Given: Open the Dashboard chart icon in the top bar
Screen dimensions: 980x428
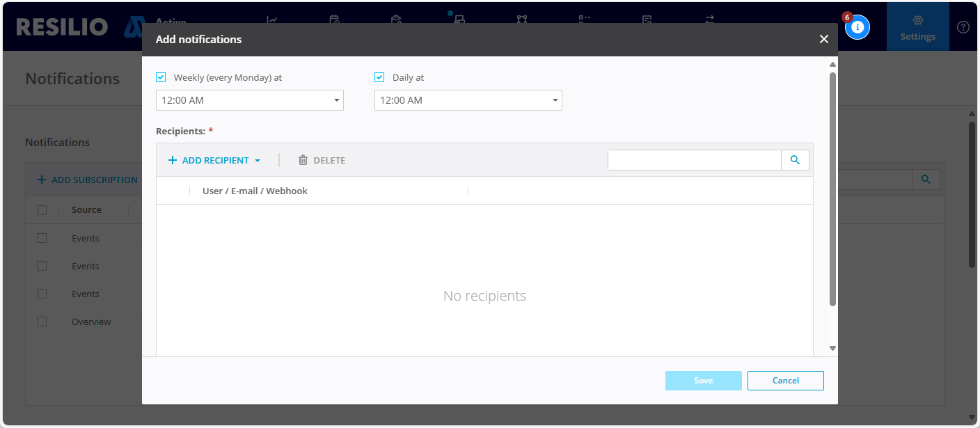Looking at the screenshot, I should click(x=271, y=20).
